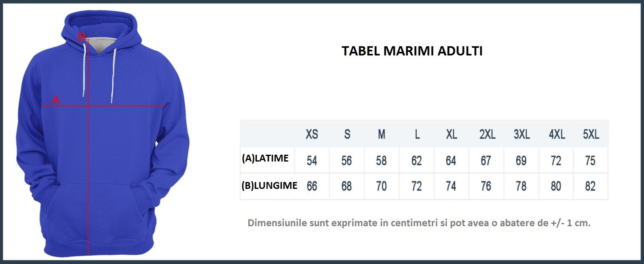Click the centimeter tolerance note text
This screenshot has width=644, height=264.
pos(419,223)
